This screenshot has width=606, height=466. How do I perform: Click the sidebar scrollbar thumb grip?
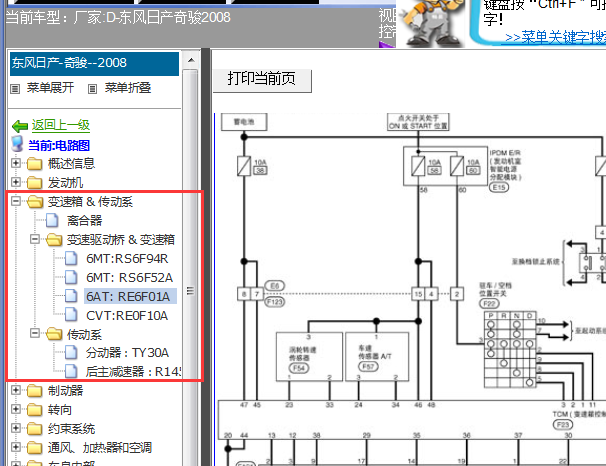tap(190, 291)
